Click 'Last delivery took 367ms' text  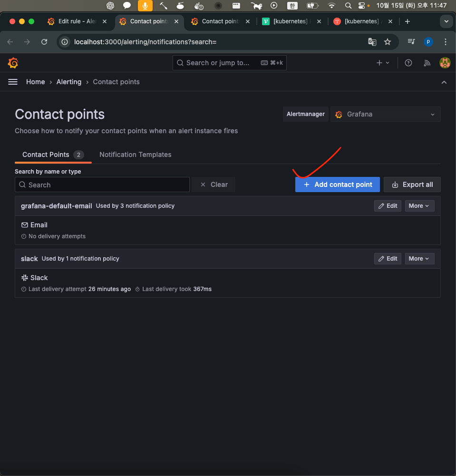pyautogui.click(x=177, y=289)
